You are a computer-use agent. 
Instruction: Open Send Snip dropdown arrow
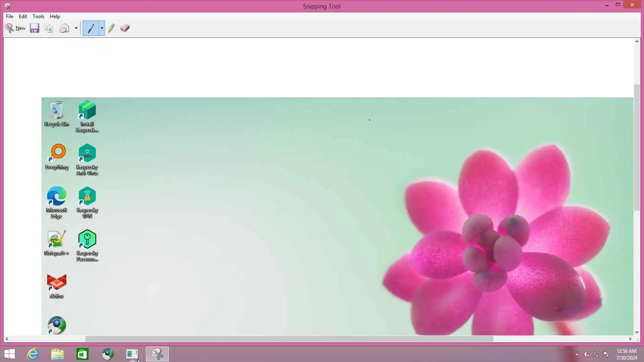[x=76, y=28]
